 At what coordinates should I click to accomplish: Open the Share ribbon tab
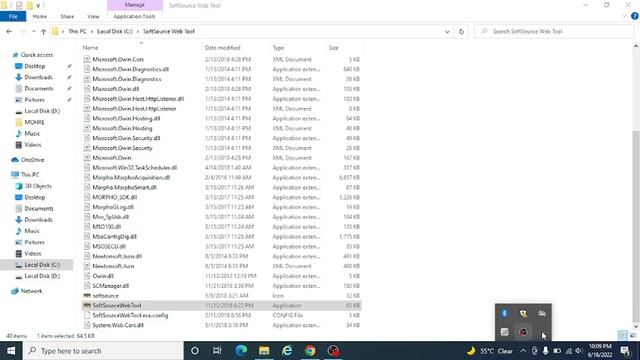67,16
